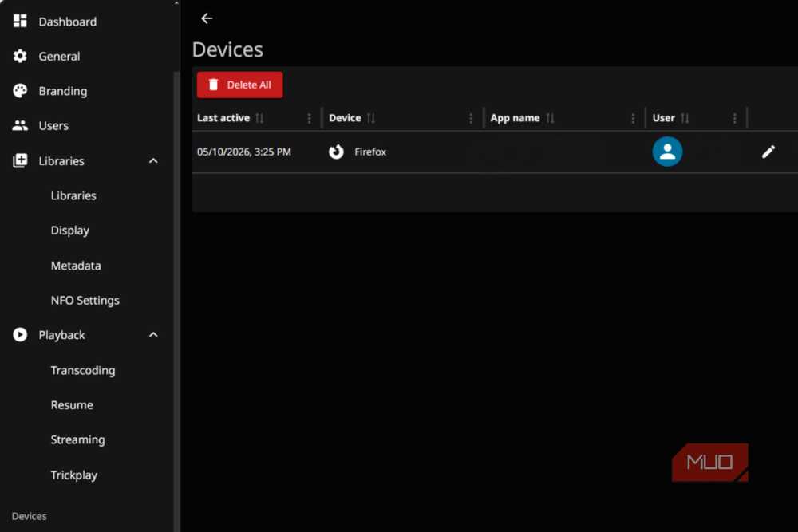Open User column options menu
Viewport: 798px width, 532px height.
pyautogui.click(x=734, y=118)
